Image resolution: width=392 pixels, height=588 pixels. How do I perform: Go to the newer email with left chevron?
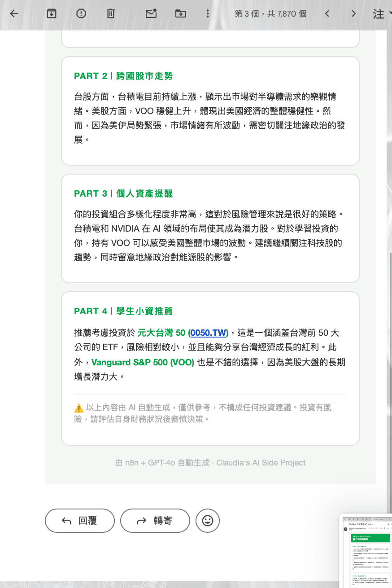(327, 13)
